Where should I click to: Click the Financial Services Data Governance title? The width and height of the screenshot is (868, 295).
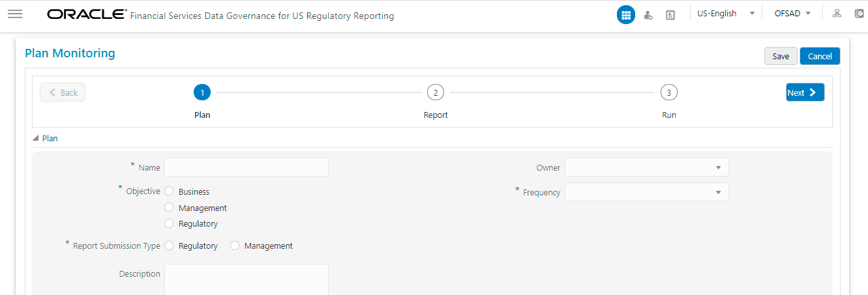tap(262, 16)
